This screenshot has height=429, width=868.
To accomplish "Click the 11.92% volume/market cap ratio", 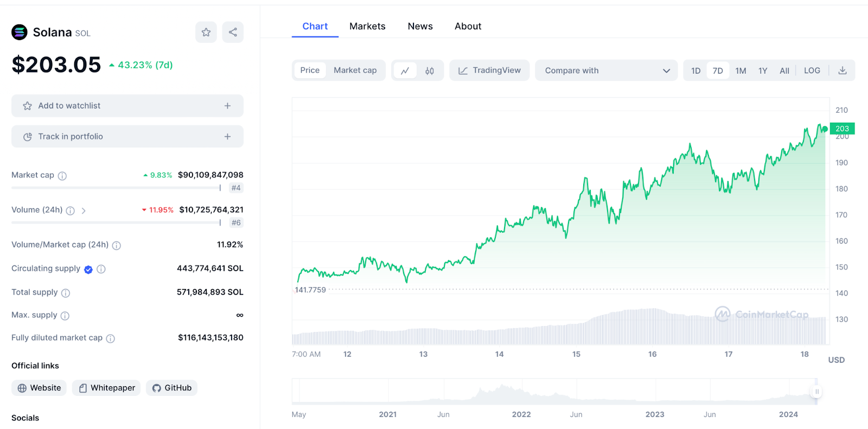I will (230, 245).
